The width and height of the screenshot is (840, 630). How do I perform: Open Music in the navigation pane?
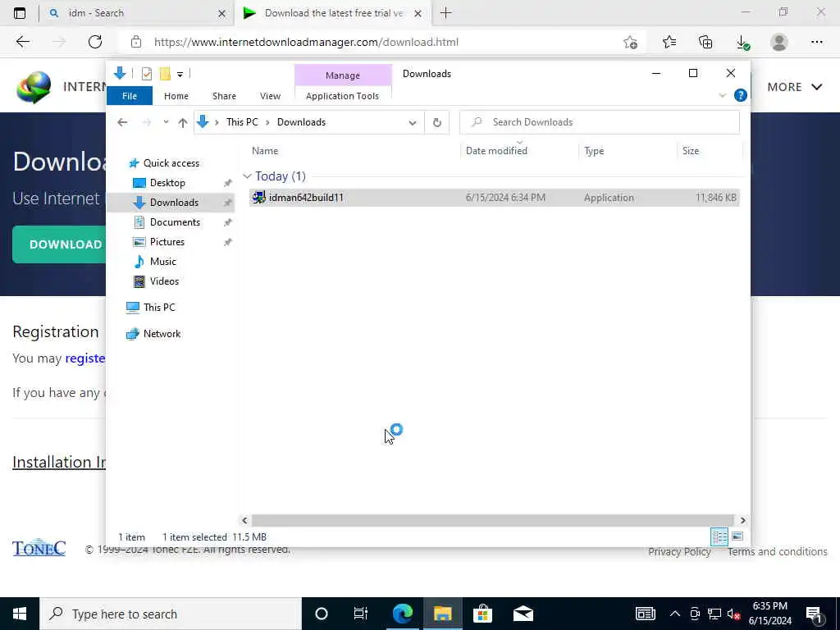tap(163, 262)
